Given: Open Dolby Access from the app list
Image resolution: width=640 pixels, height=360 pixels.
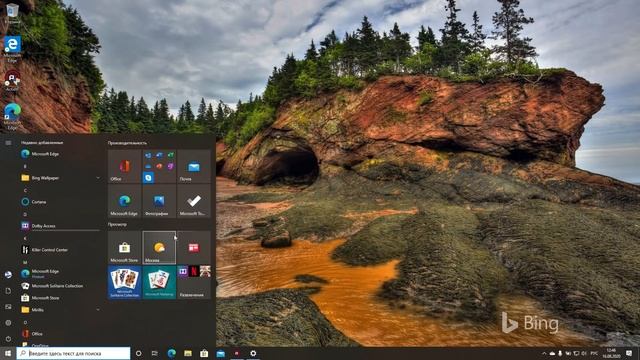Looking at the screenshot, I should pyautogui.click(x=60, y=226).
